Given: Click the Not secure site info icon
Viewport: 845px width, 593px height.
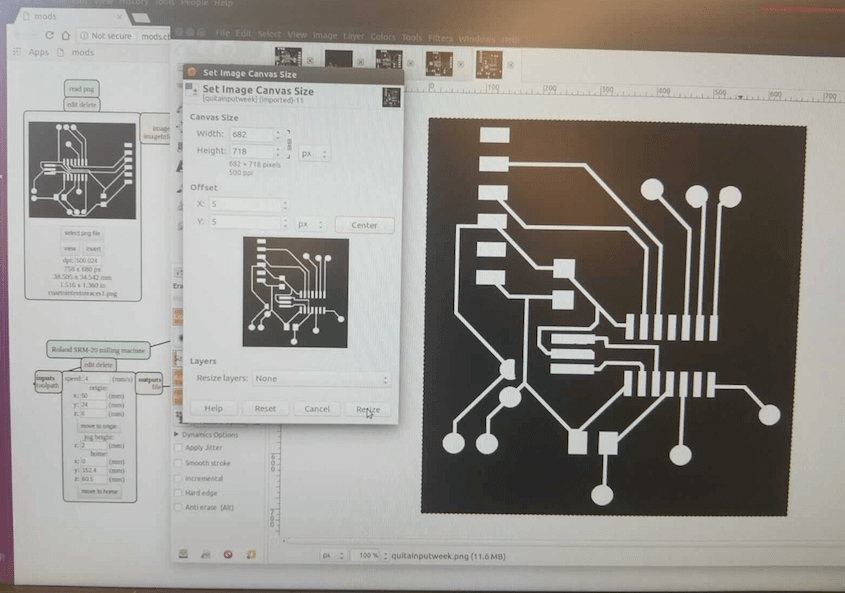Looking at the screenshot, I should tap(84, 36).
